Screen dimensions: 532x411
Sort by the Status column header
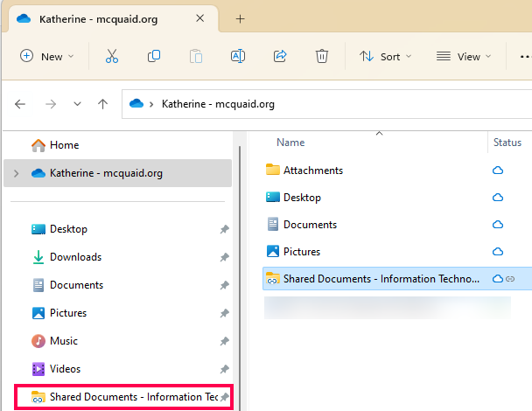(x=507, y=143)
